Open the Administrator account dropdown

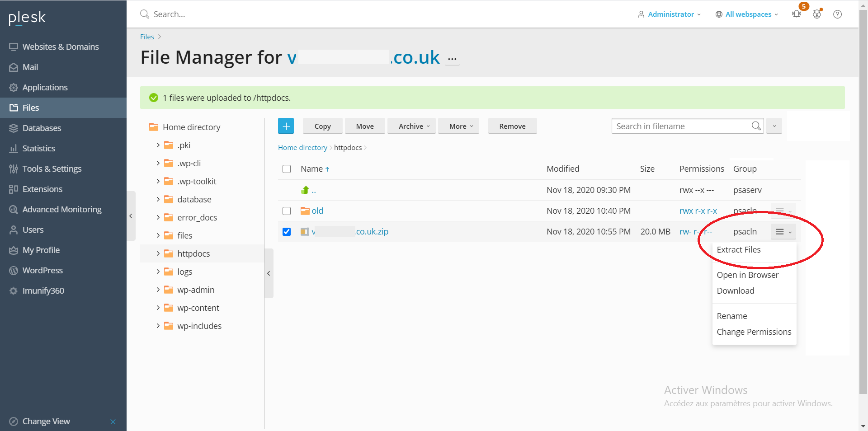coord(670,14)
